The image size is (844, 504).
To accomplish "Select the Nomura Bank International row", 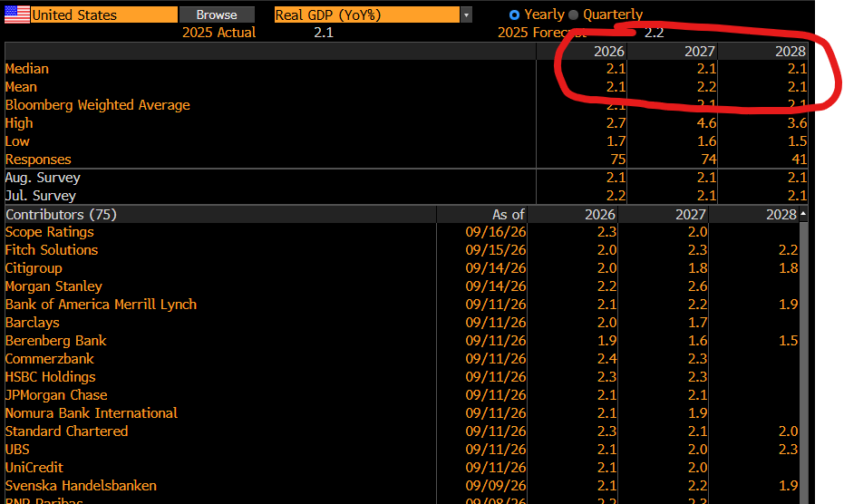I will click(x=402, y=413).
